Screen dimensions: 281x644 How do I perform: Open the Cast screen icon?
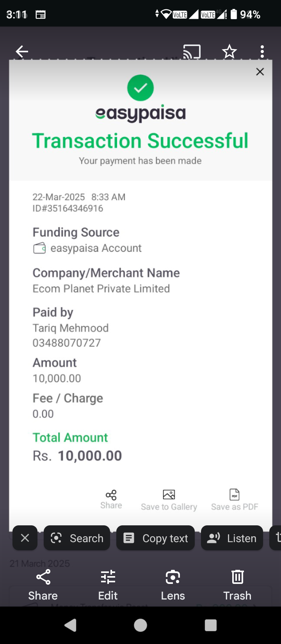(x=192, y=52)
